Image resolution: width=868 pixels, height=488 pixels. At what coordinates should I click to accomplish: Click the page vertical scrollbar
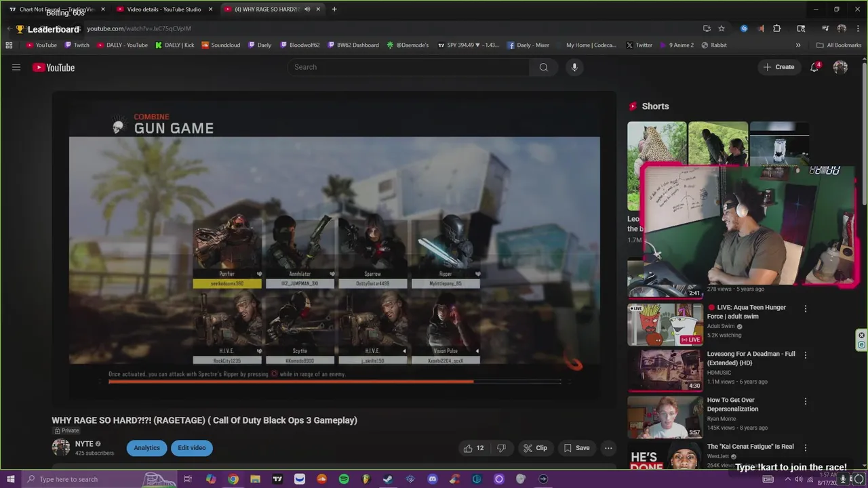click(864, 136)
